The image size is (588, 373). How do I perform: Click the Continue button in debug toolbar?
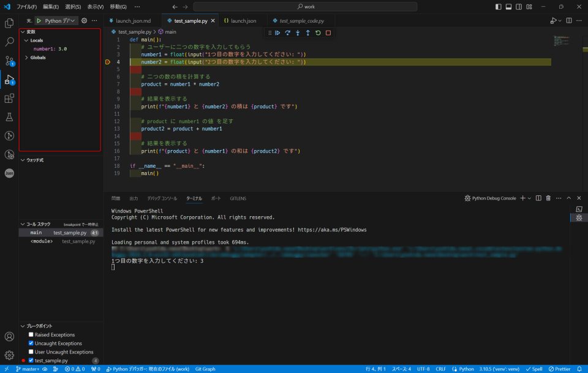click(279, 32)
